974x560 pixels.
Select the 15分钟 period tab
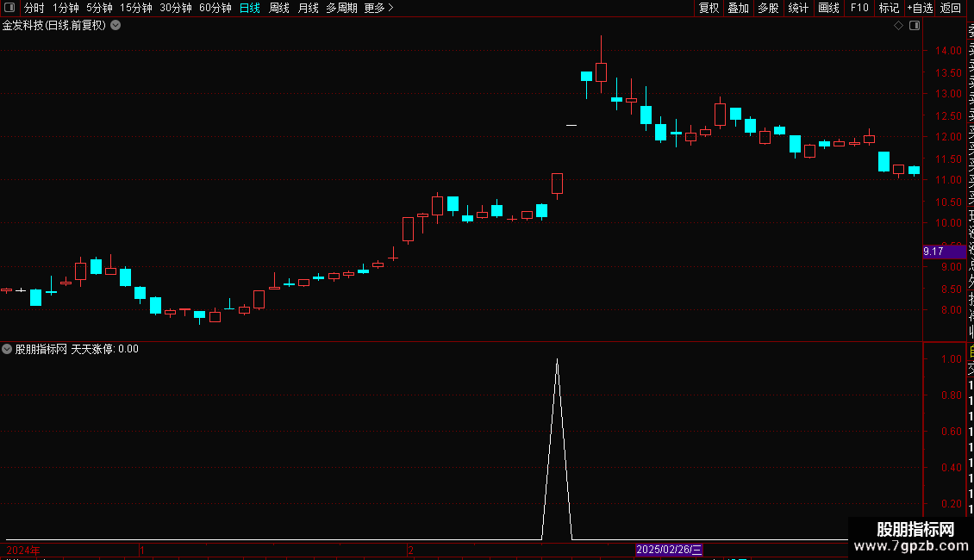coord(136,8)
